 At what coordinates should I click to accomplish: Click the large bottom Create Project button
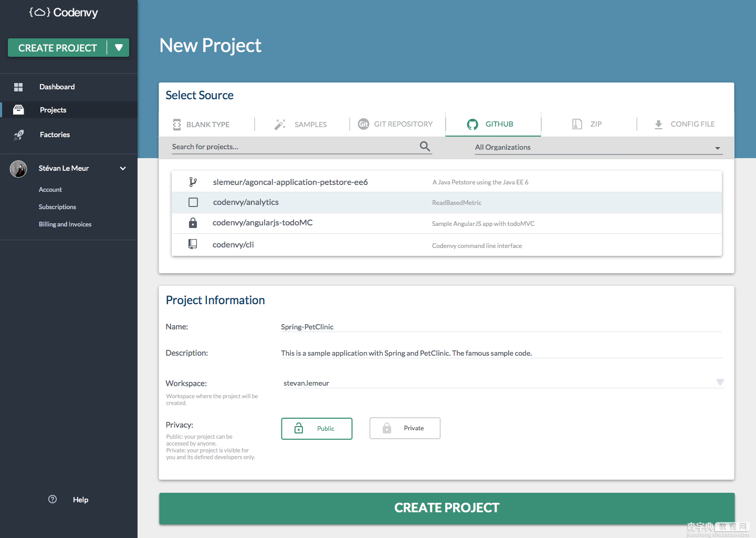point(447,508)
